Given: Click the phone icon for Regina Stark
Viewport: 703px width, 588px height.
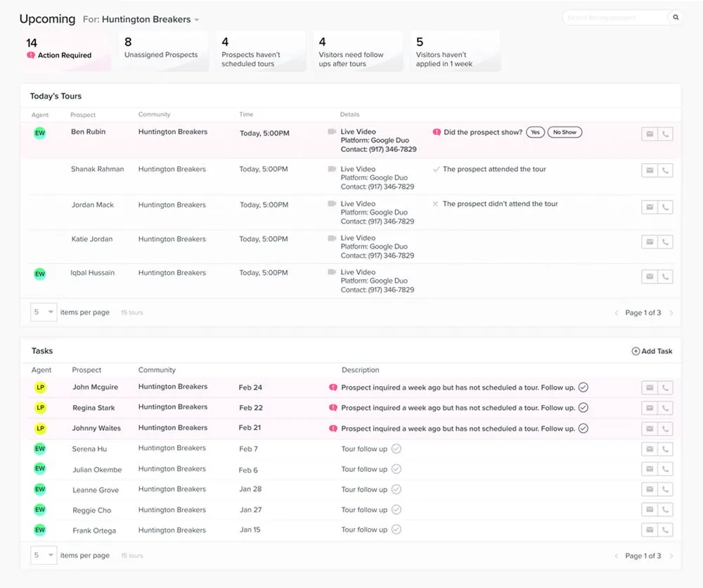Looking at the screenshot, I should tap(664, 408).
